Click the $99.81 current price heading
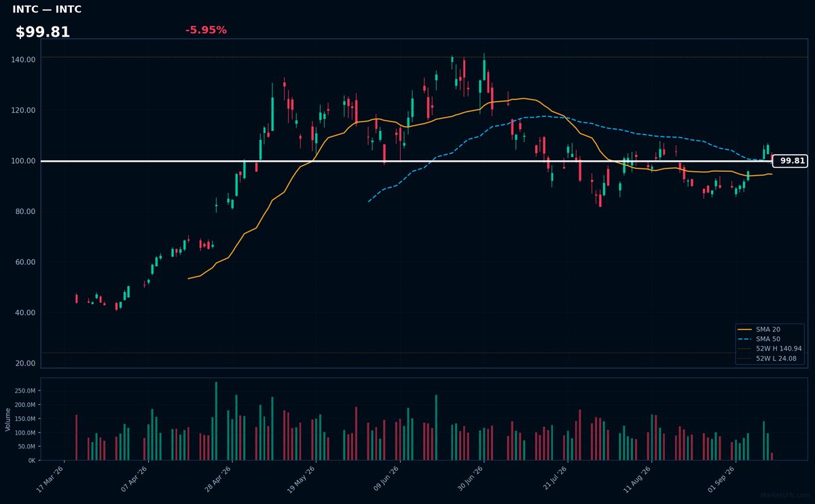 43,32
